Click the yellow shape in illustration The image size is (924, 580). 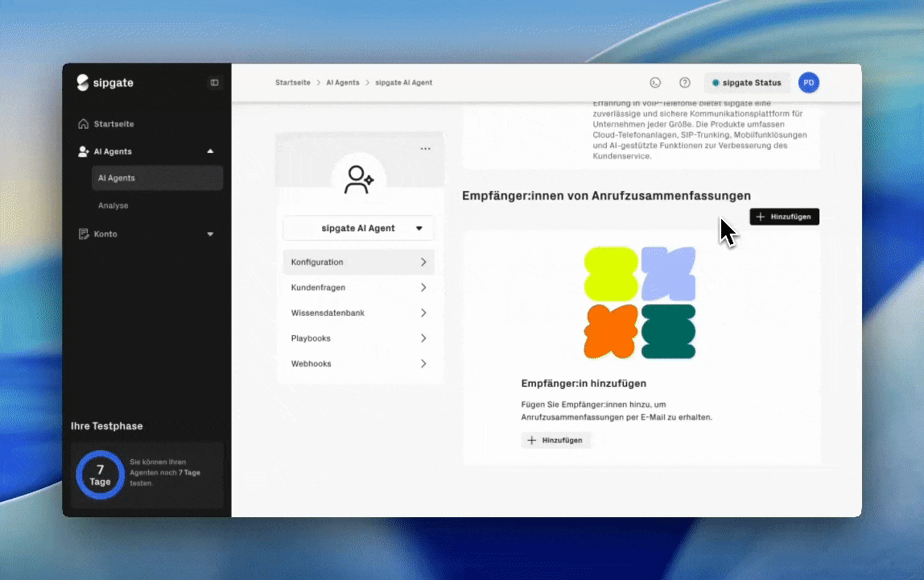(610, 274)
